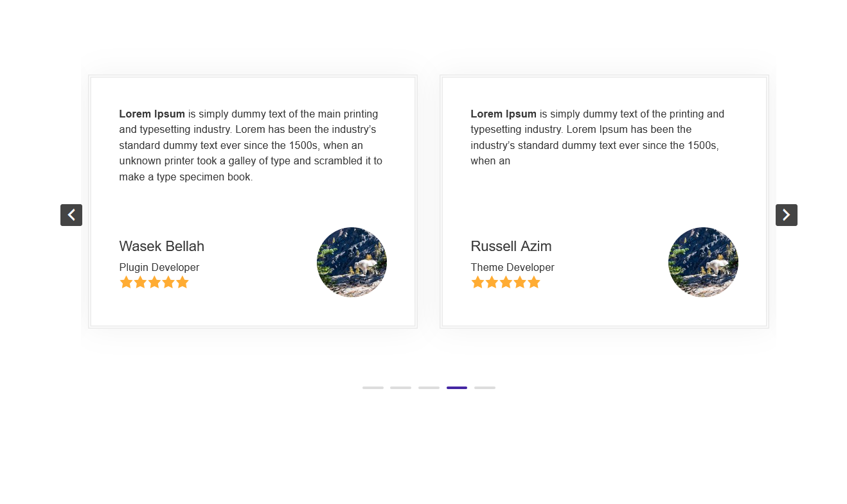Click the previous slide arrow button
Screen dimensions: 847x504
click(71, 215)
